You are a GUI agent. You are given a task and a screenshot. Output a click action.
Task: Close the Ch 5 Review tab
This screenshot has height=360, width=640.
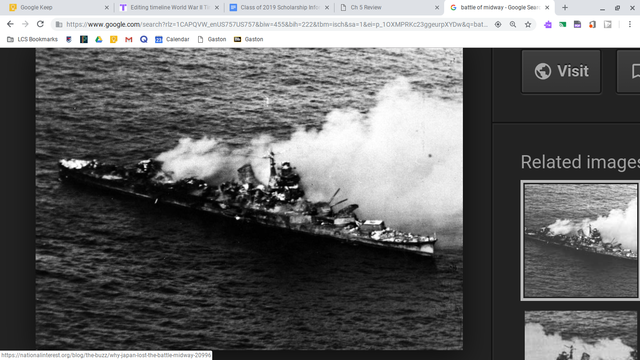[437, 7]
